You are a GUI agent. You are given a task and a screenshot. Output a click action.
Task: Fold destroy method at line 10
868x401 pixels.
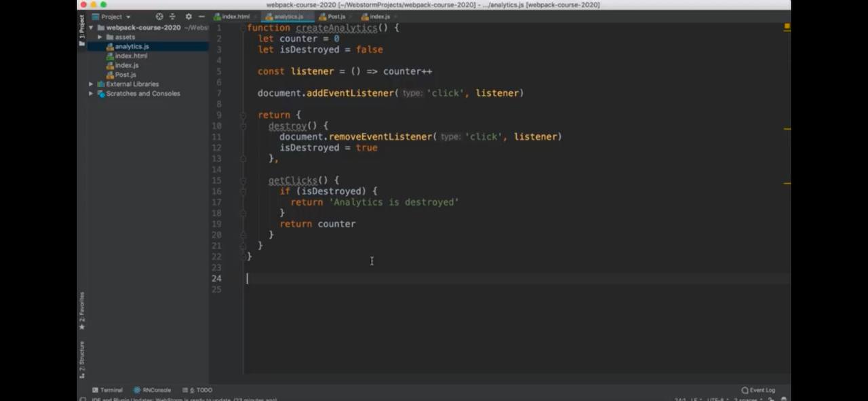pos(243,126)
